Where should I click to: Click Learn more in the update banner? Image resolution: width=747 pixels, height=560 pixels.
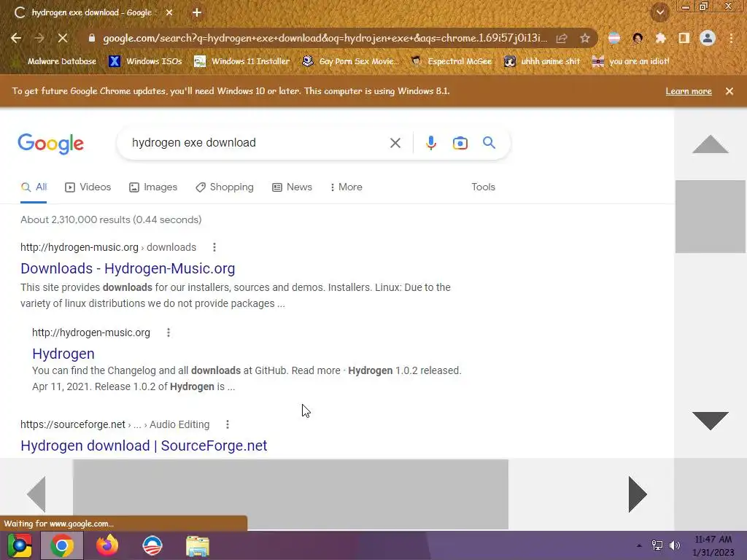pyautogui.click(x=689, y=91)
